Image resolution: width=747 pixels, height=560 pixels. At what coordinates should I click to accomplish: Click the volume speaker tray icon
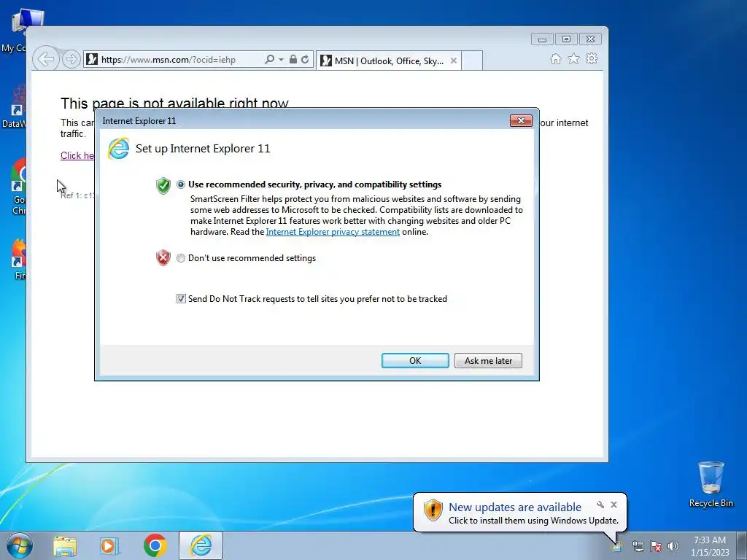point(673,546)
